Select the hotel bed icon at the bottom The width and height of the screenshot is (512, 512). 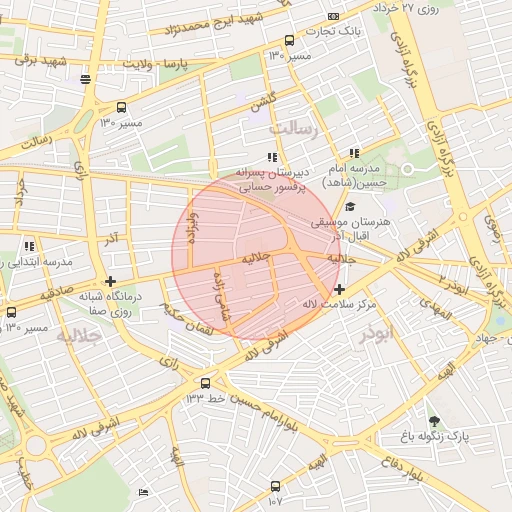[x=143, y=492]
